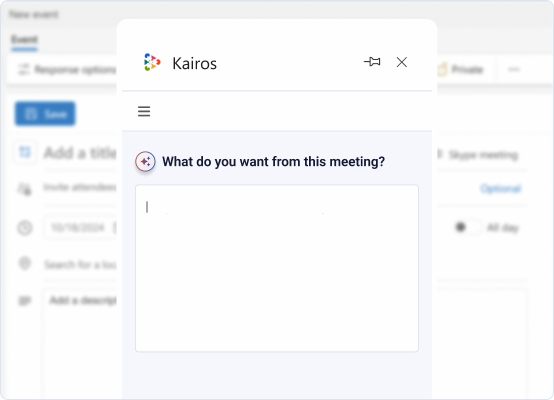Click the Search for a location field
554x400 pixels.
pos(80,264)
